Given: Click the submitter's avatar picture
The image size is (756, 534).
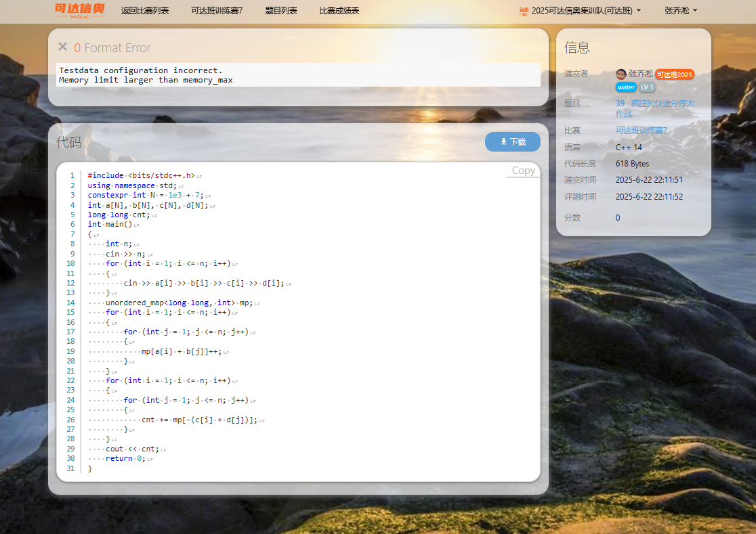Looking at the screenshot, I should point(621,74).
